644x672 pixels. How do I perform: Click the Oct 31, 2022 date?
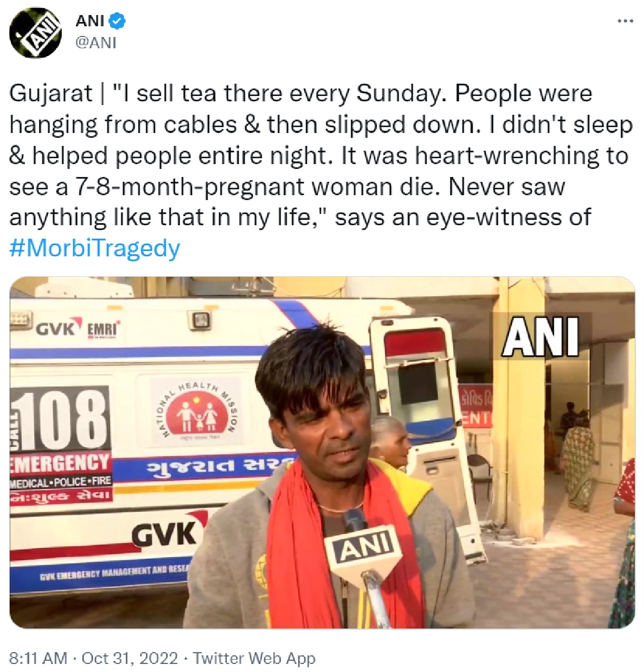(129, 658)
